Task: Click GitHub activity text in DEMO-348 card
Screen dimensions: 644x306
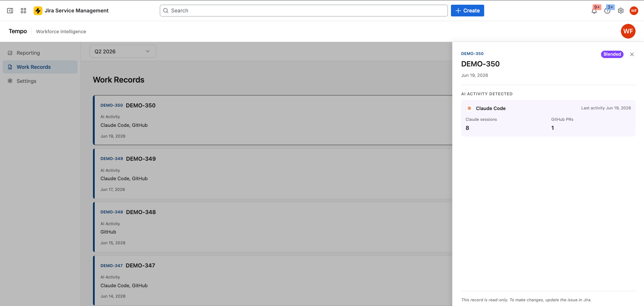Action: tap(108, 232)
